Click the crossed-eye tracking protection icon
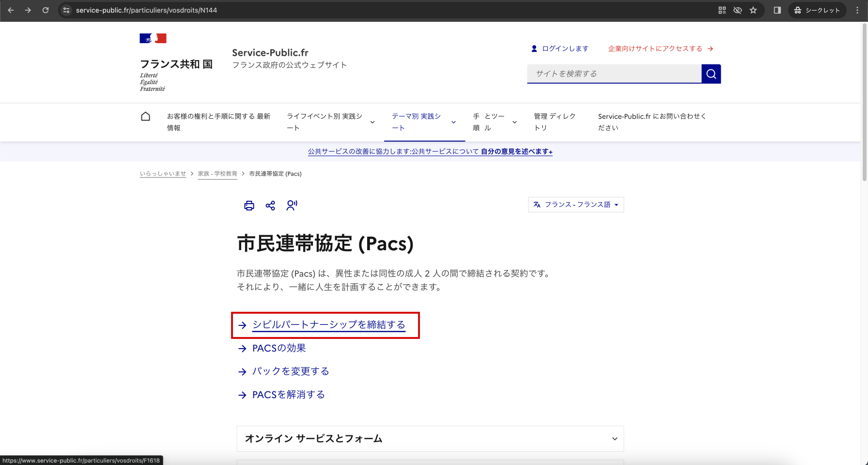Viewport: 868px width, 465px height. [x=738, y=10]
